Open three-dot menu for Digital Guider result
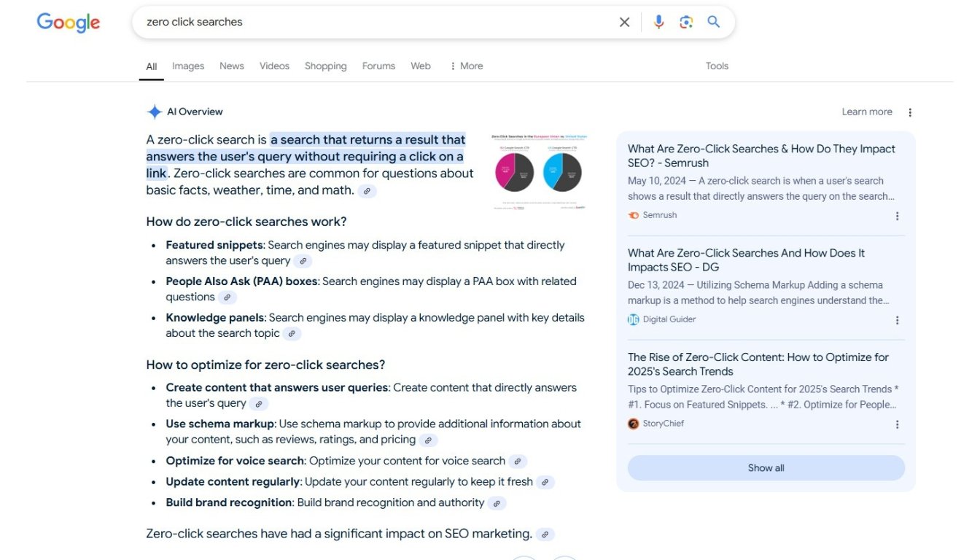The width and height of the screenshot is (980, 560). (x=897, y=320)
